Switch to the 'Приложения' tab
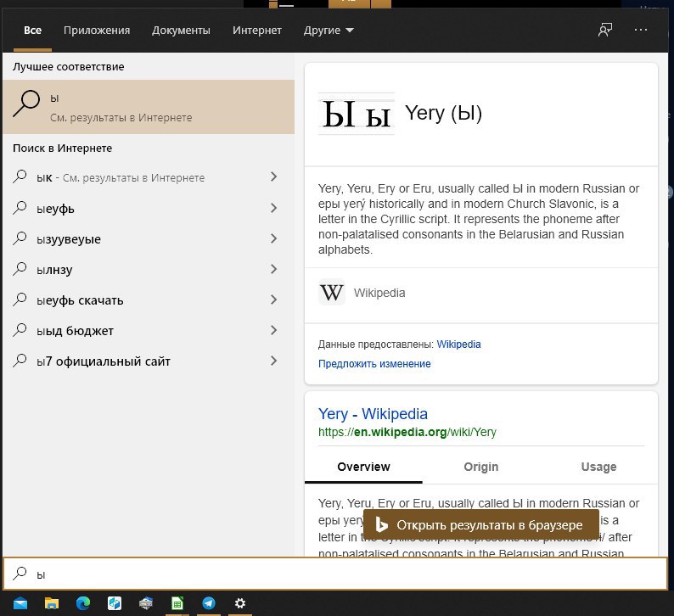Image resolution: width=674 pixels, height=616 pixels. point(97,30)
